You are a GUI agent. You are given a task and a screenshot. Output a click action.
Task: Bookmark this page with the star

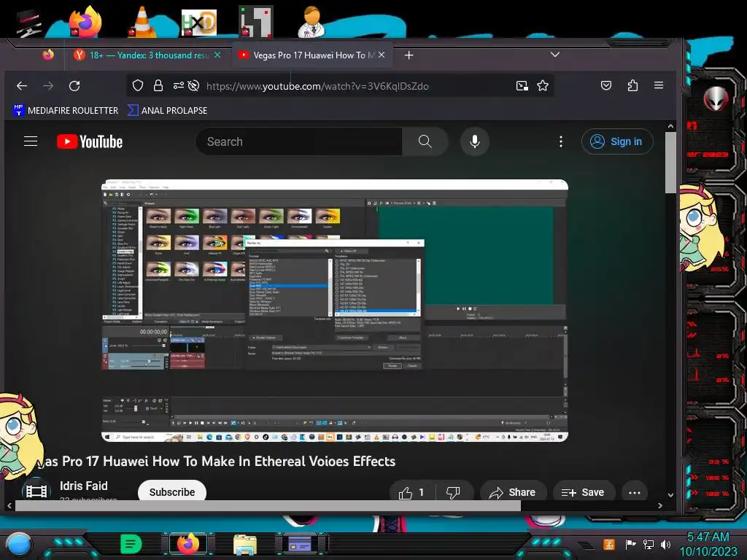(x=543, y=86)
